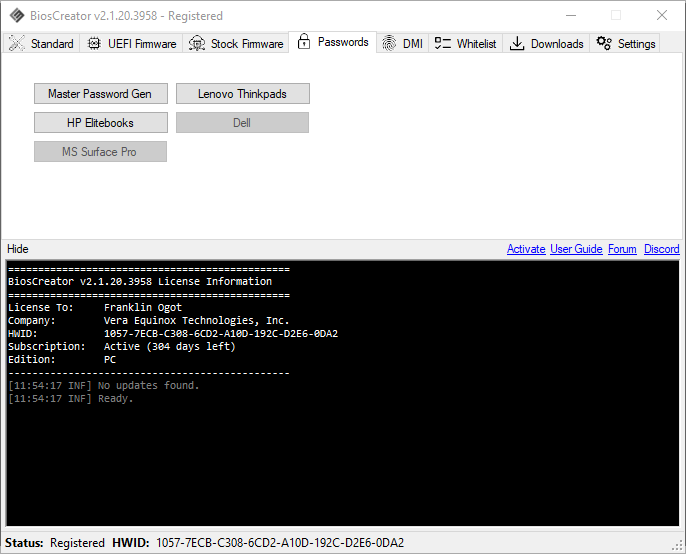Click the company Vera Equinox Technologies, Inc.
686x554 pixels.
click(x=196, y=320)
